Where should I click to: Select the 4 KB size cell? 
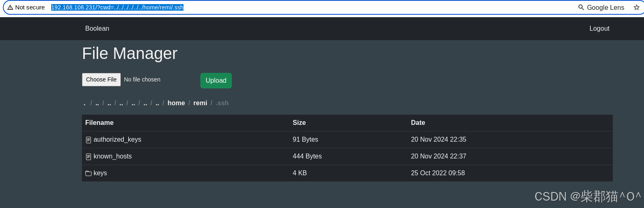299,173
